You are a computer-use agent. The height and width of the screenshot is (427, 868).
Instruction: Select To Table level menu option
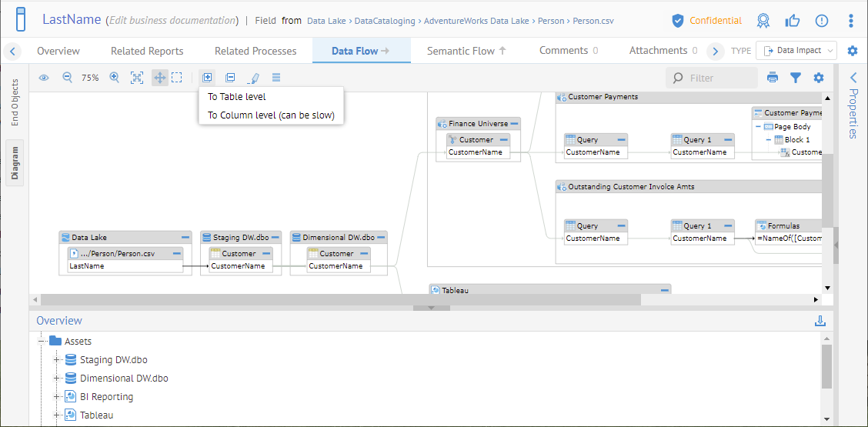(237, 97)
